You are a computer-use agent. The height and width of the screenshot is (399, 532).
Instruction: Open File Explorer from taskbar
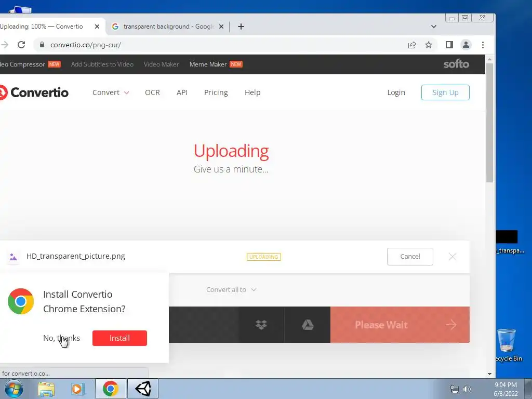coord(46,389)
